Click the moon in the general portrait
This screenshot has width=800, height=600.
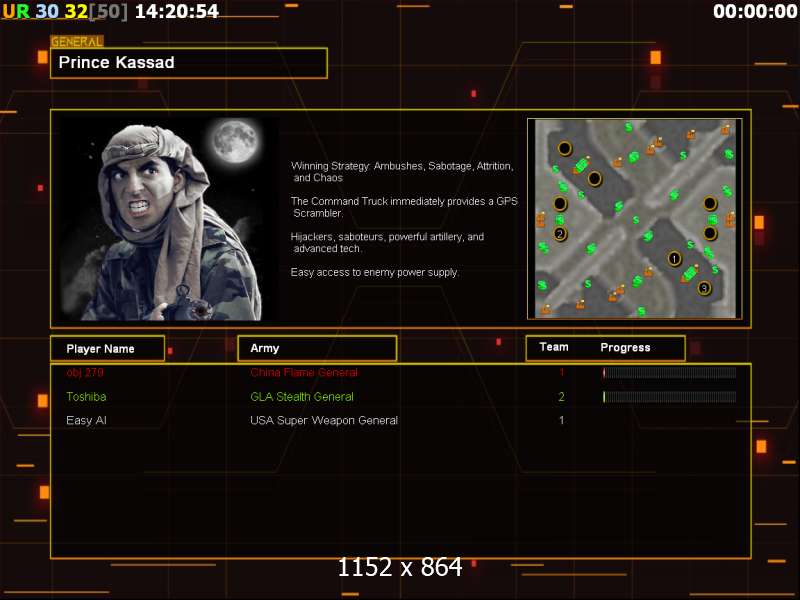tap(235, 141)
